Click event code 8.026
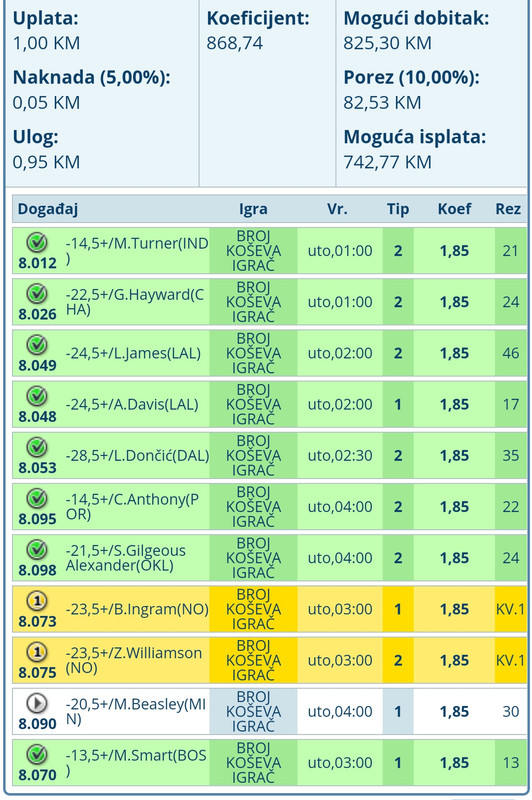 coord(37,314)
